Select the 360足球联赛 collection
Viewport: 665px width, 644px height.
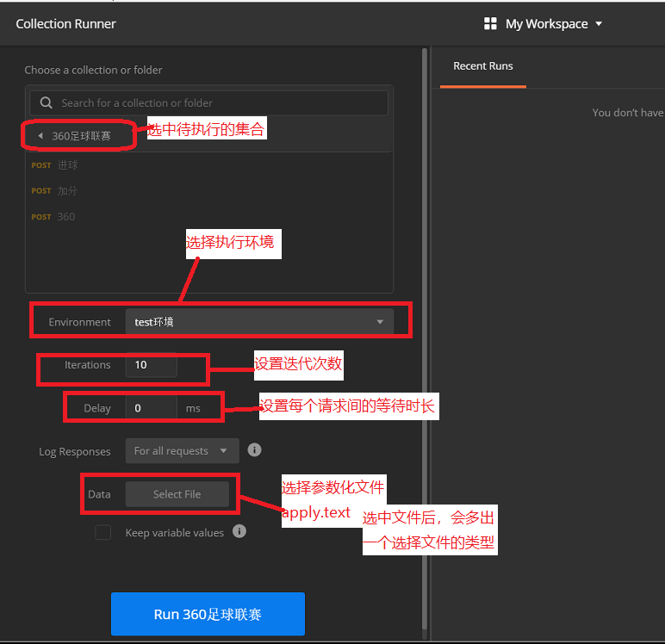[81, 136]
